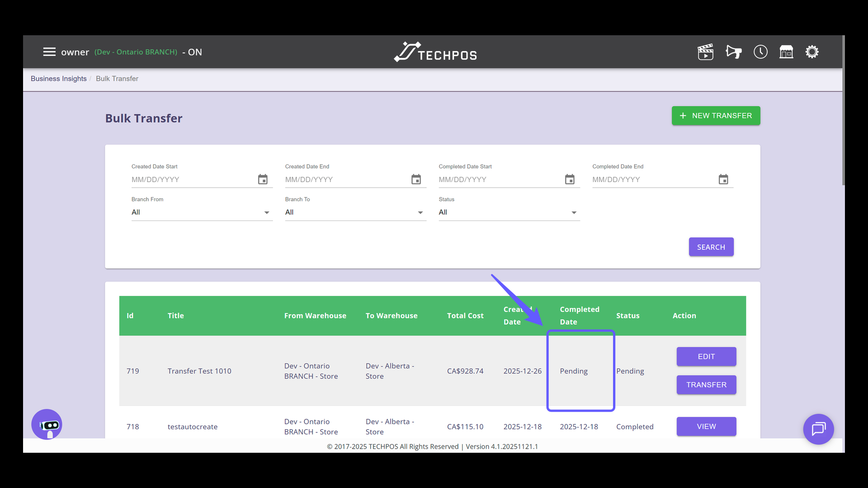The image size is (868, 488).
Task: Navigate to Business Insights breadcrumb
Action: pyautogui.click(x=58, y=79)
